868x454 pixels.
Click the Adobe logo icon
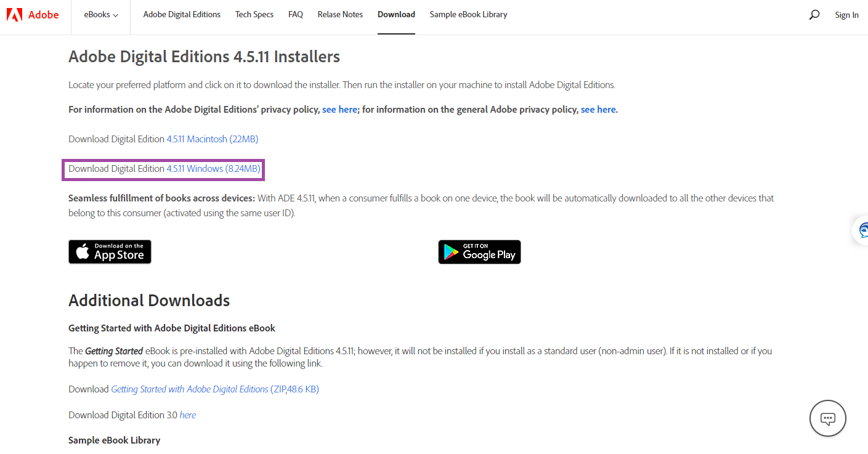coord(15,14)
